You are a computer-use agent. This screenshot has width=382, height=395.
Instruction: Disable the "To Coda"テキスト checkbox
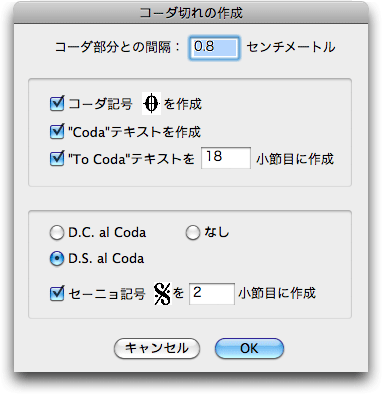click(x=57, y=159)
